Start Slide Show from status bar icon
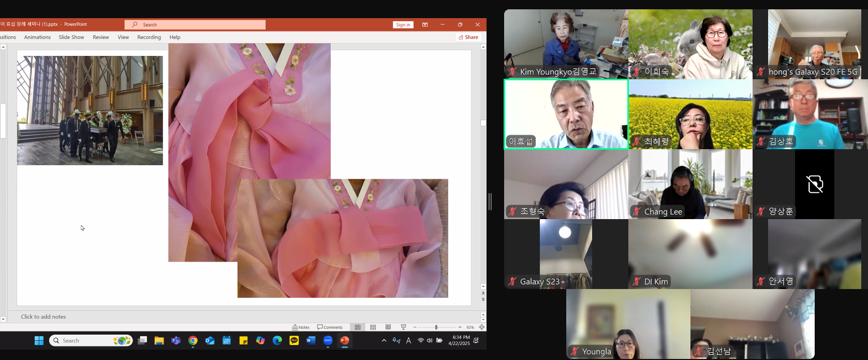Screen dimensions: 868x360 (403, 327)
